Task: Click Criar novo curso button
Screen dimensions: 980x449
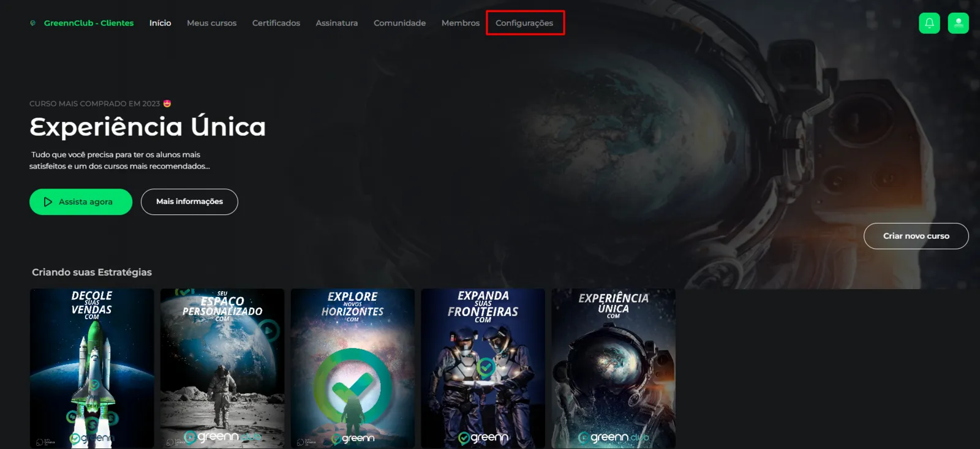Action: click(x=916, y=236)
